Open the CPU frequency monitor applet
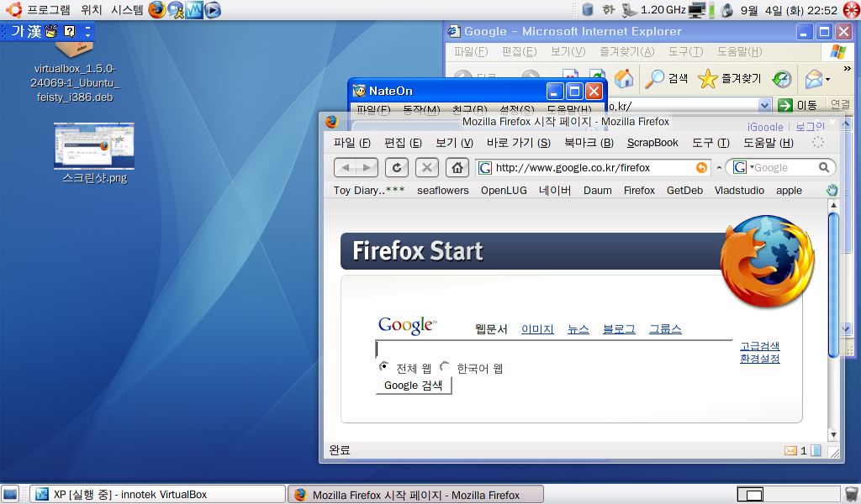 (x=654, y=10)
